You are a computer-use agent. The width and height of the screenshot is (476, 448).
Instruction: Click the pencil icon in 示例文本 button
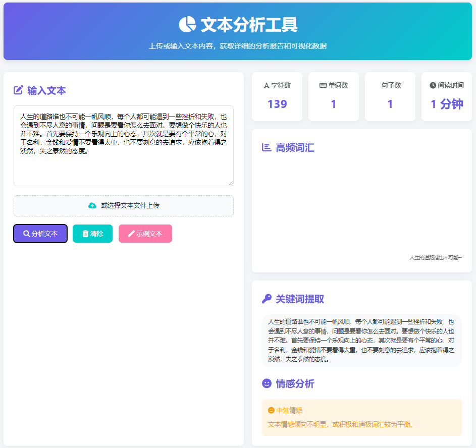[132, 234]
